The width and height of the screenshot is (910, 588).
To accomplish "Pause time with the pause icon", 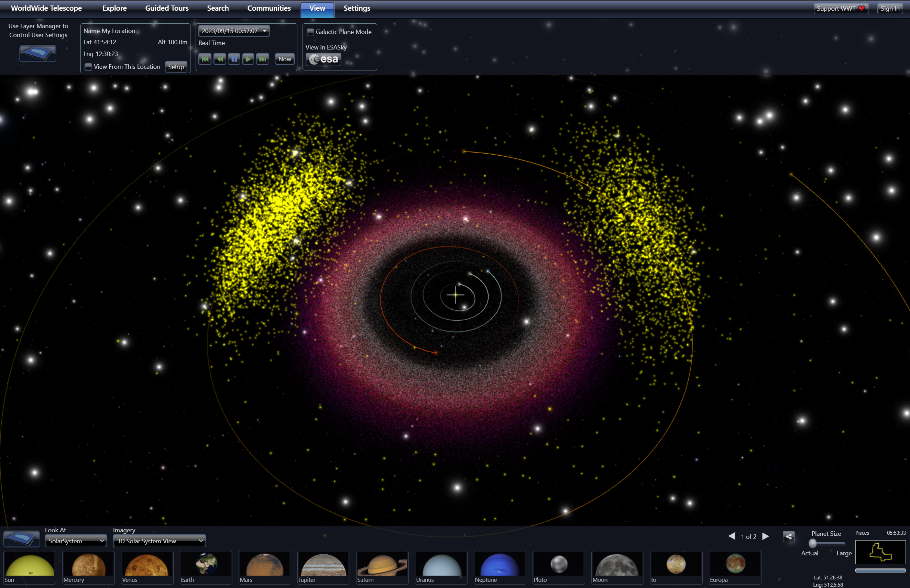I will coord(234,59).
